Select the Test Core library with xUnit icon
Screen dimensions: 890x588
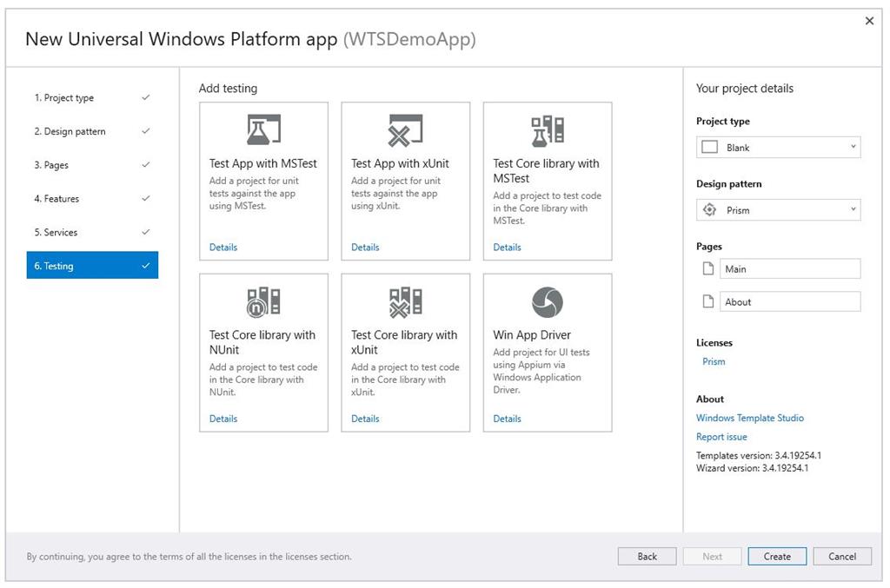pyautogui.click(x=405, y=300)
